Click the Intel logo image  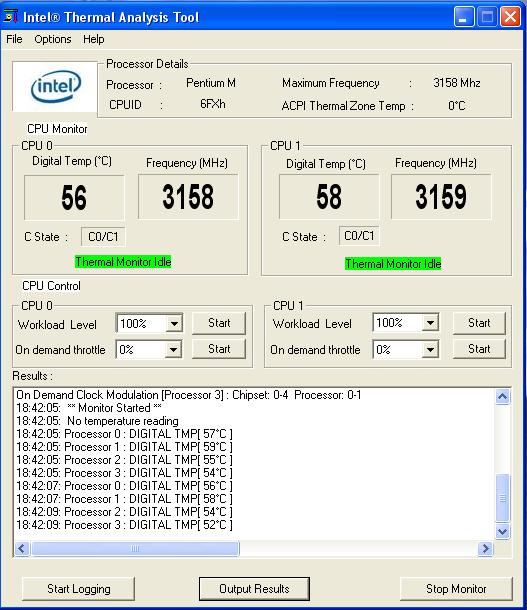55,86
